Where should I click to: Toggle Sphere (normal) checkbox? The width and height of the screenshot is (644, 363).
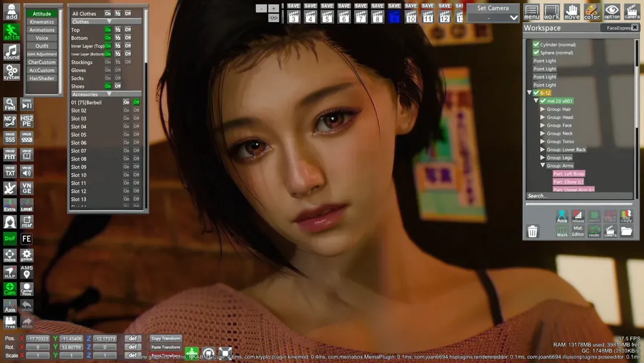(x=535, y=53)
